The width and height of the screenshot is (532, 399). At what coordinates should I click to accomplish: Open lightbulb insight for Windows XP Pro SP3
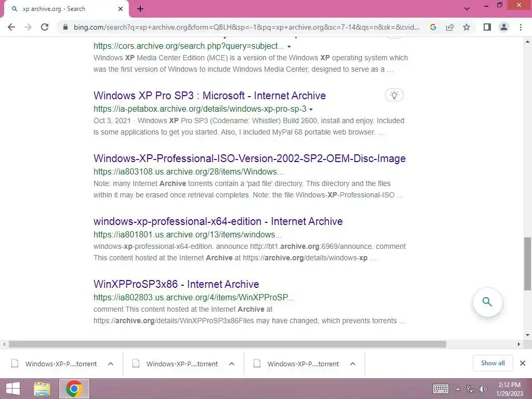(394, 95)
